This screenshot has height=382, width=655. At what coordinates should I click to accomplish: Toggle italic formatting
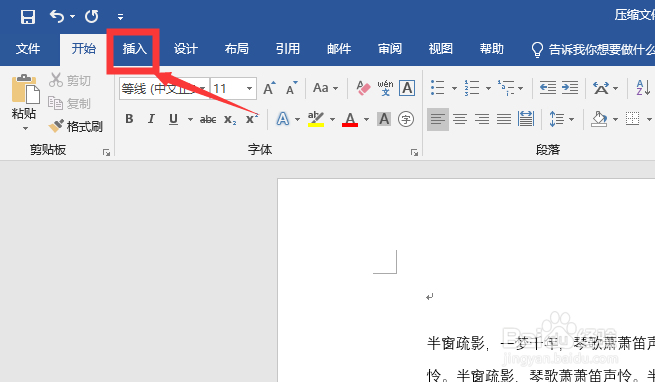(x=151, y=119)
